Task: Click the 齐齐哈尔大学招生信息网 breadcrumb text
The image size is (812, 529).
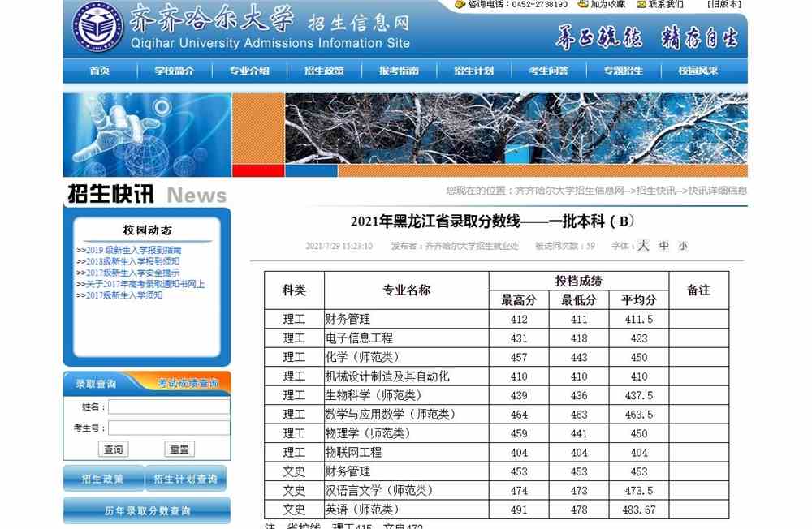Action: coord(570,191)
